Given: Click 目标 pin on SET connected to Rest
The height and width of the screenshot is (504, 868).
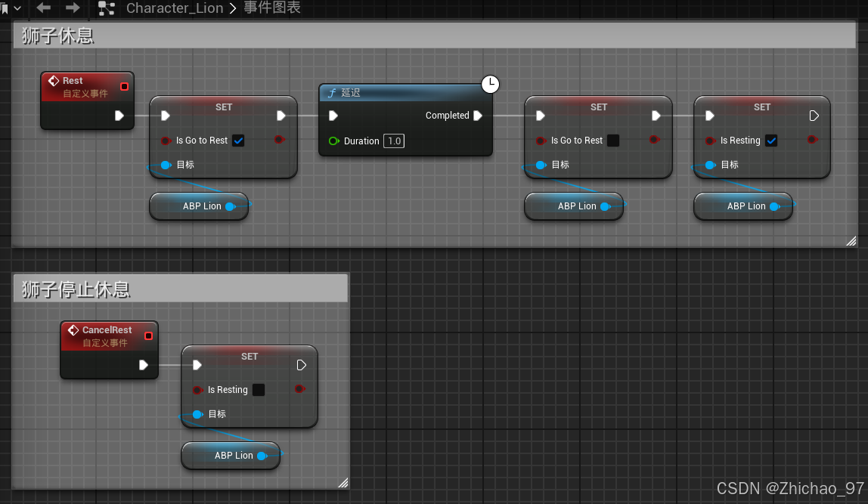Looking at the screenshot, I should (166, 165).
